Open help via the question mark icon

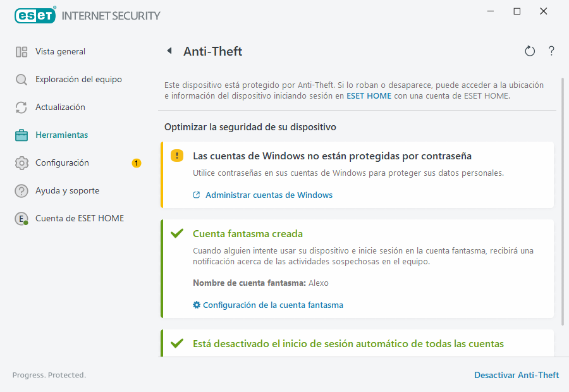[x=551, y=51]
